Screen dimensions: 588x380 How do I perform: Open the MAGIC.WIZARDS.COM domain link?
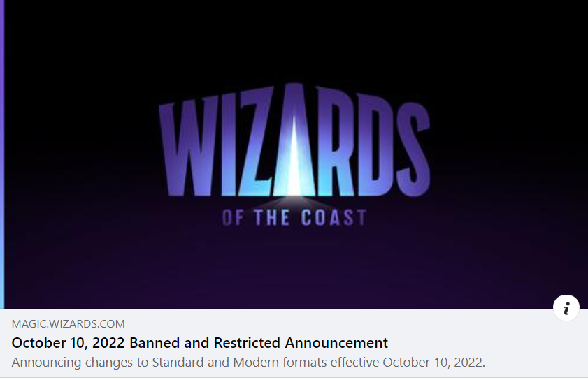[x=68, y=324]
